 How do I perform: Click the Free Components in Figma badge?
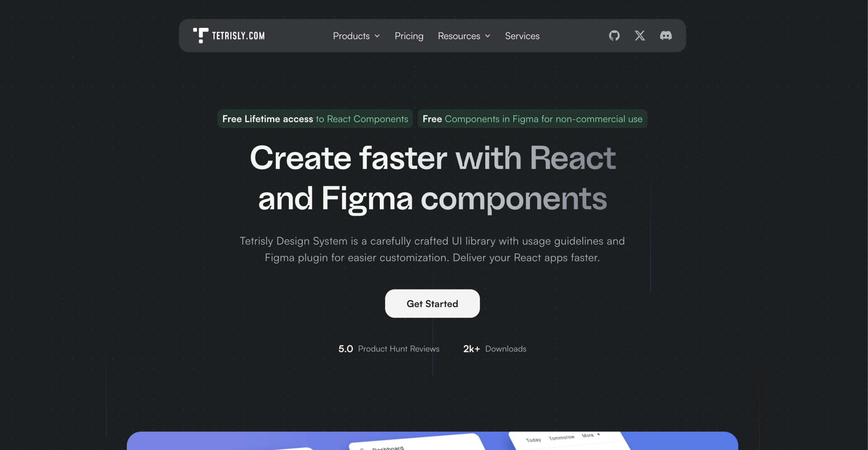click(x=532, y=119)
